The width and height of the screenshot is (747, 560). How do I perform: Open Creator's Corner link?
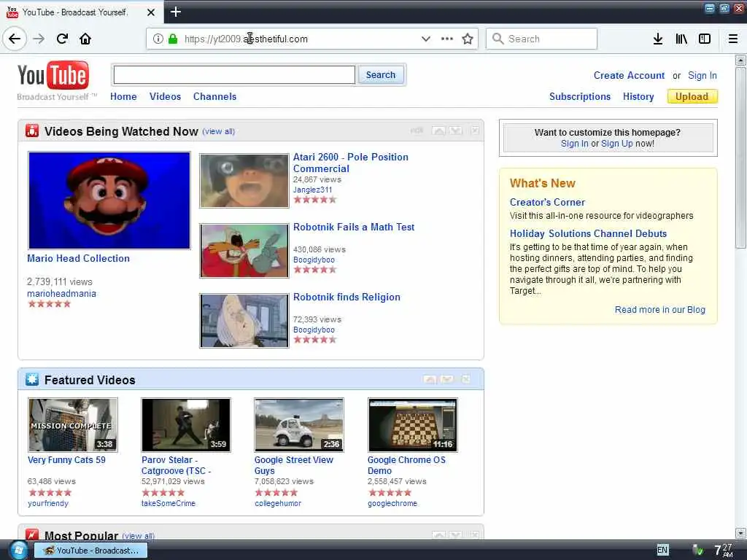(547, 202)
